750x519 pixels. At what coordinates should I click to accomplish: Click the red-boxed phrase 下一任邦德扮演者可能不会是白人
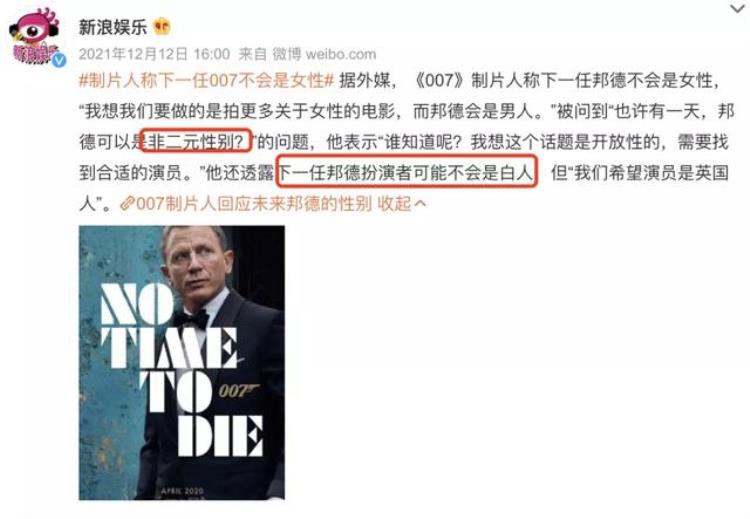pyautogui.click(x=407, y=172)
